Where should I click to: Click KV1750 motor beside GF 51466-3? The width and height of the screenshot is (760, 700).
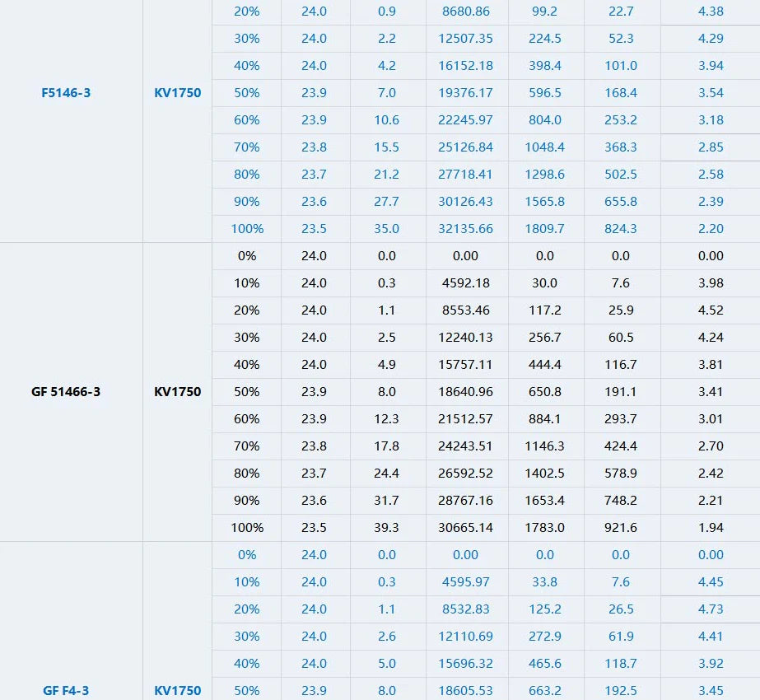[x=177, y=392]
